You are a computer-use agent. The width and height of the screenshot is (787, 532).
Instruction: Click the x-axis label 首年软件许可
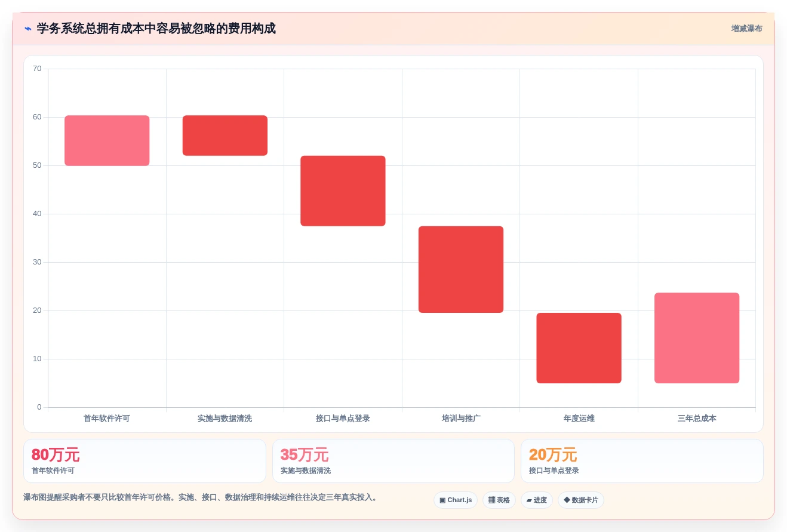pos(107,419)
